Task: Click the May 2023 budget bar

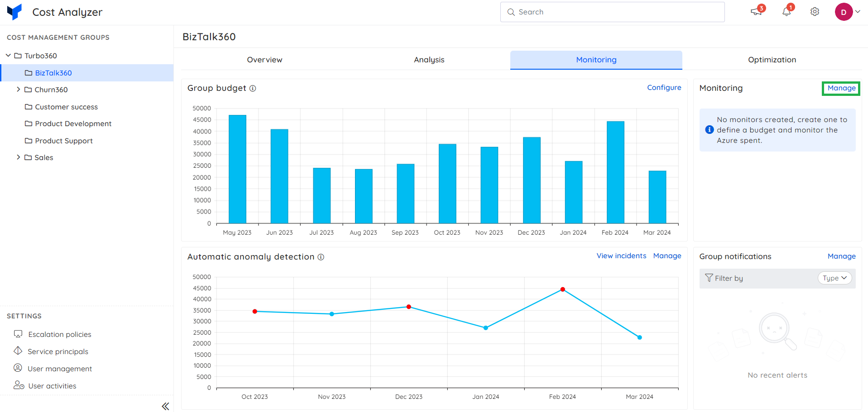Action: (x=237, y=169)
